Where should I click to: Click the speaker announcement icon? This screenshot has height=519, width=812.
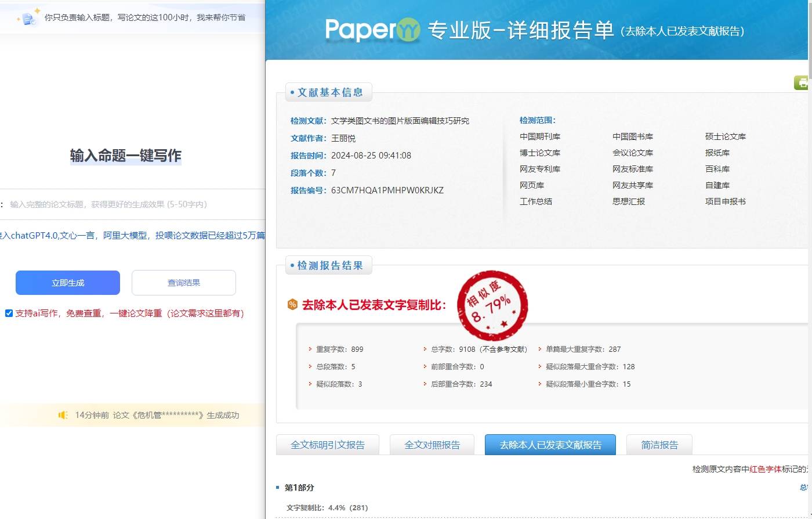click(x=63, y=415)
